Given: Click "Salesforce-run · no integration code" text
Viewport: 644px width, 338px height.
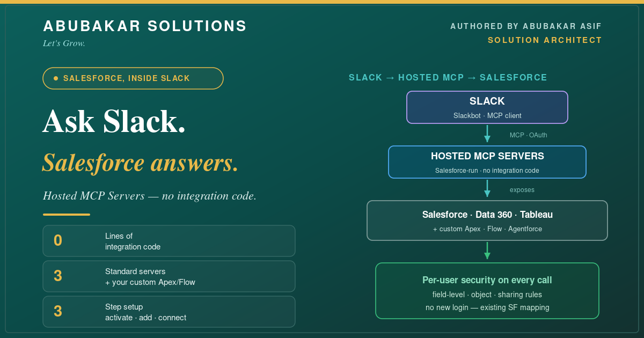Looking at the screenshot, I should point(487,171).
